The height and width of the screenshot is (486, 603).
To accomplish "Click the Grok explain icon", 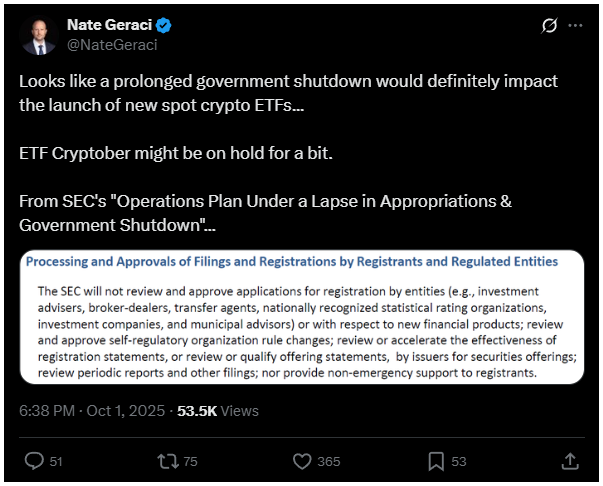I will click(547, 25).
